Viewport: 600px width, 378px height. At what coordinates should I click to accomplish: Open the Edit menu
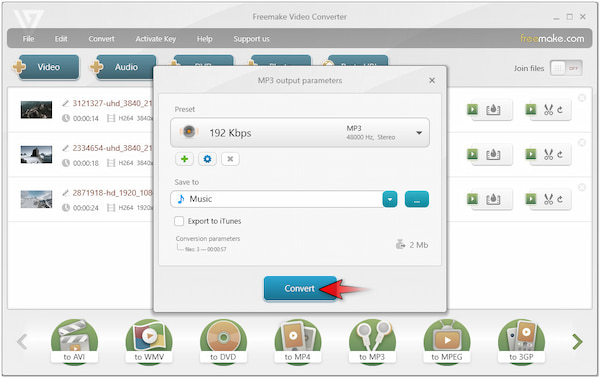point(61,39)
